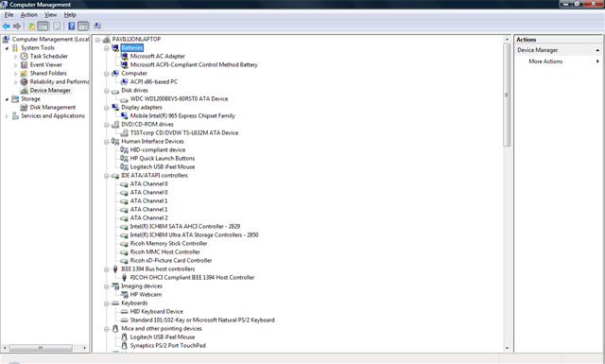Open the Action menu
The height and width of the screenshot is (364, 605).
point(29,15)
